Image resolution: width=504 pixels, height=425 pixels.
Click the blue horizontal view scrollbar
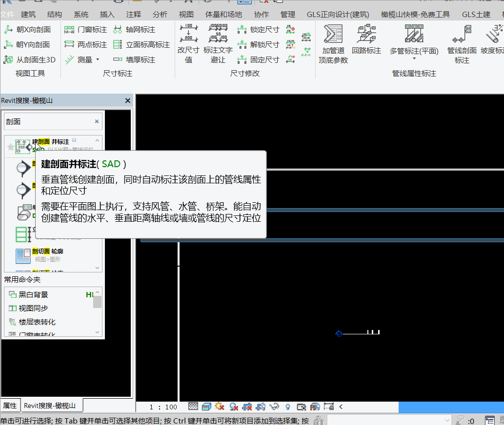tap(451, 407)
